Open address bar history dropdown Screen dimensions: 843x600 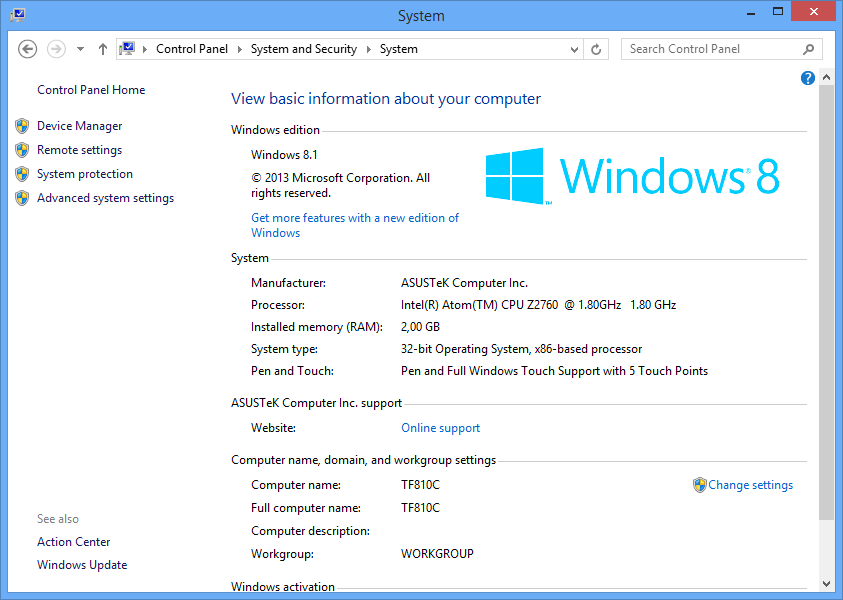[574, 49]
